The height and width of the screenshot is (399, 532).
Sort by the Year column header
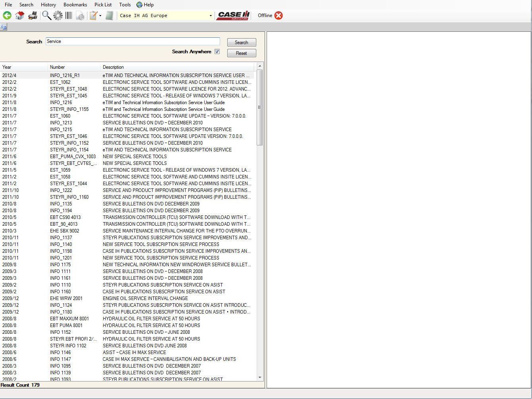pos(24,67)
